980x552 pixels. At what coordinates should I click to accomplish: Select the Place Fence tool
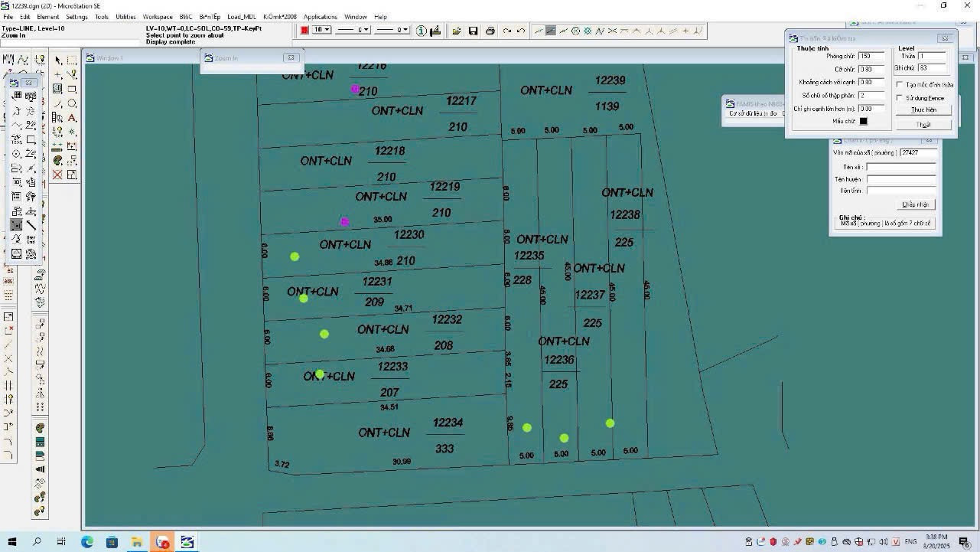pos(72,60)
